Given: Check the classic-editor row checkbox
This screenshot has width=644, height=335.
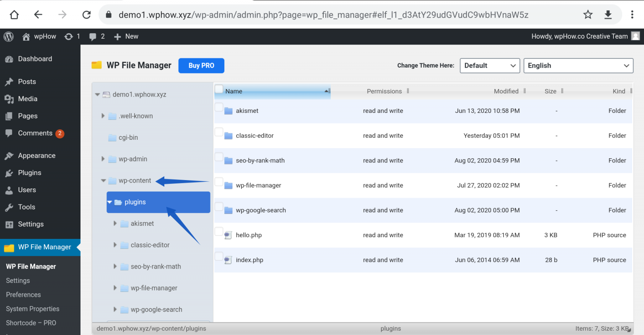Looking at the screenshot, I should coord(219,132).
